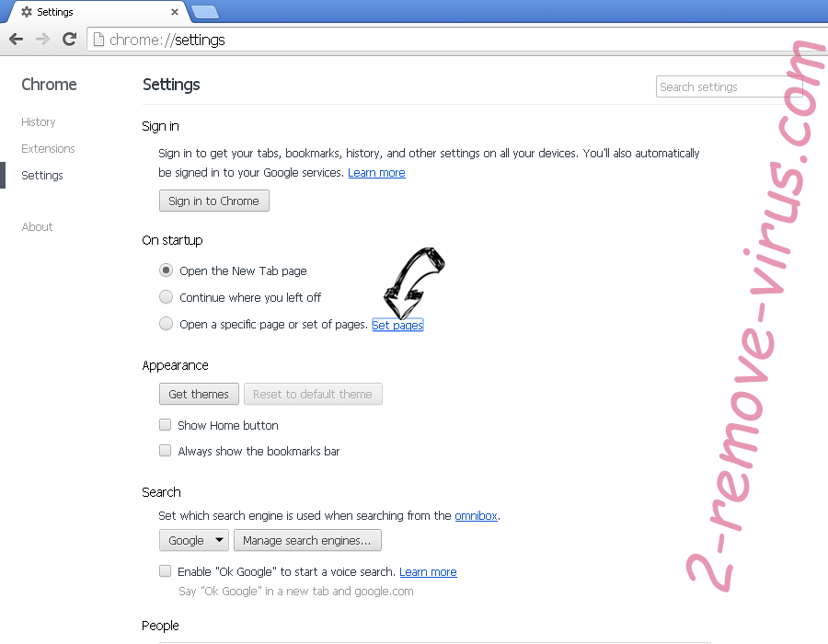
Task: Click the On startup section heading
Action: coord(172,240)
